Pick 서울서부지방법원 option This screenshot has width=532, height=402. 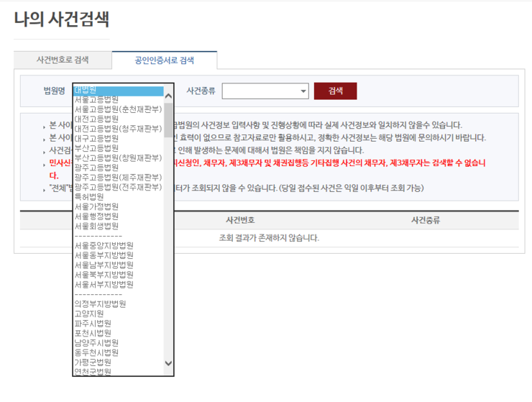[x=119, y=285]
